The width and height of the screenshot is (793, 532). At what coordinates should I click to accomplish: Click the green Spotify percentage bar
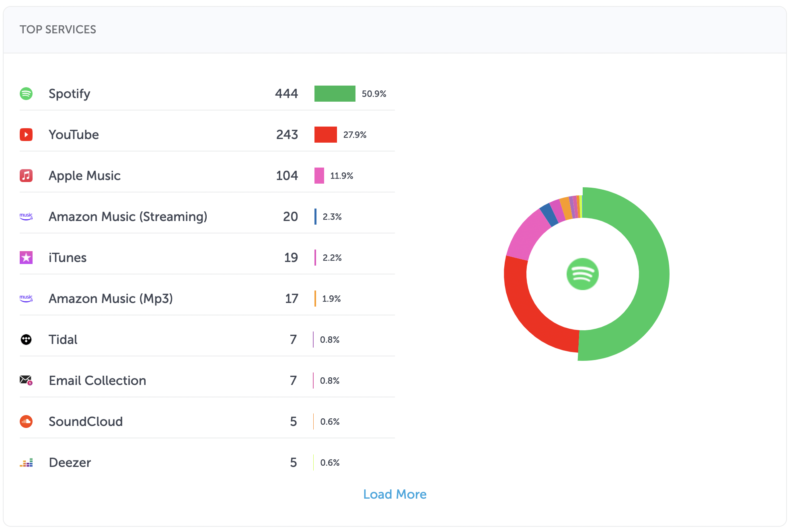(335, 94)
